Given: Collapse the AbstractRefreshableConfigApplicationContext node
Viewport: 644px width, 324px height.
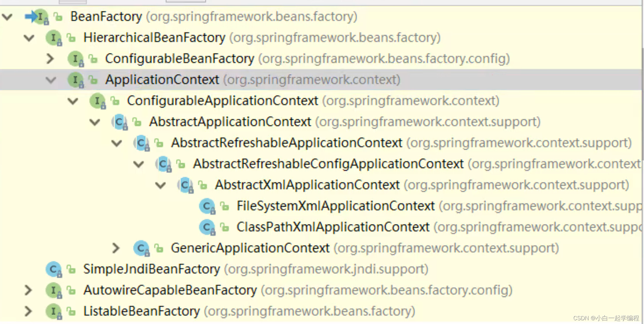Looking at the screenshot, I should click(x=139, y=164).
